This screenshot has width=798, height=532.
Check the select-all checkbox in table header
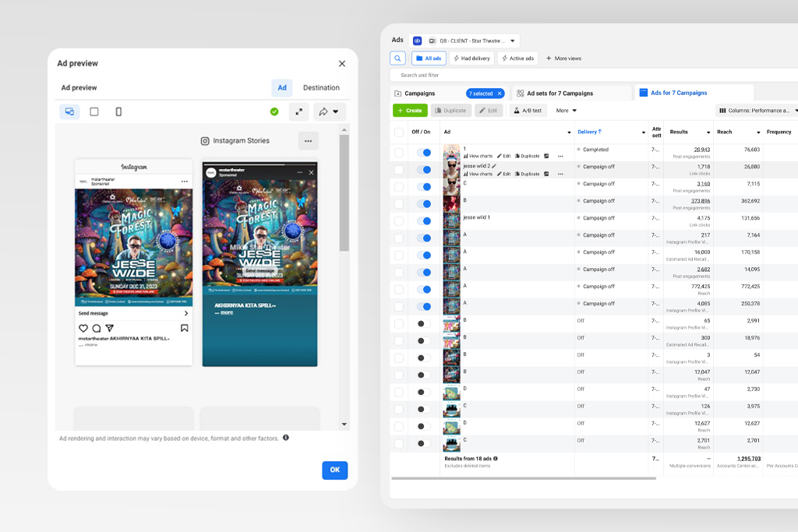click(399, 132)
